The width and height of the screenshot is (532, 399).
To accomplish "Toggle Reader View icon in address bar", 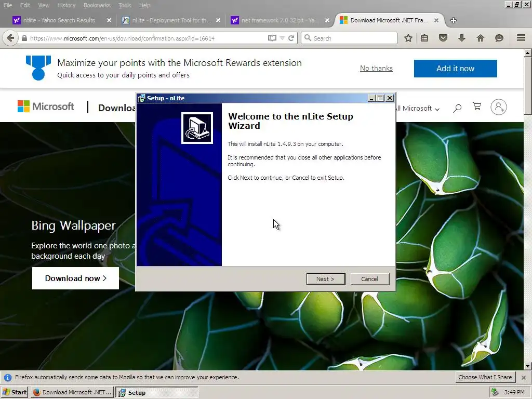I will [272, 38].
